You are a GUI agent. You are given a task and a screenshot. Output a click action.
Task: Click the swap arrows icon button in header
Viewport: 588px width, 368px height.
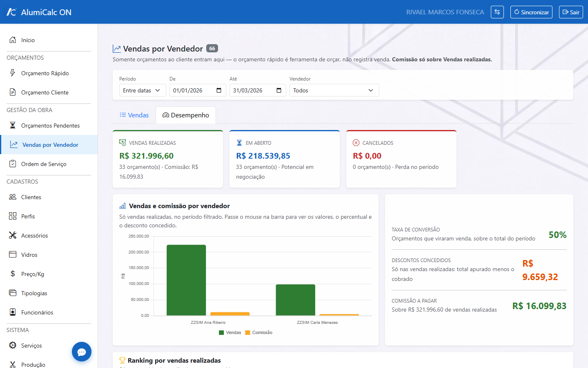[497, 12]
